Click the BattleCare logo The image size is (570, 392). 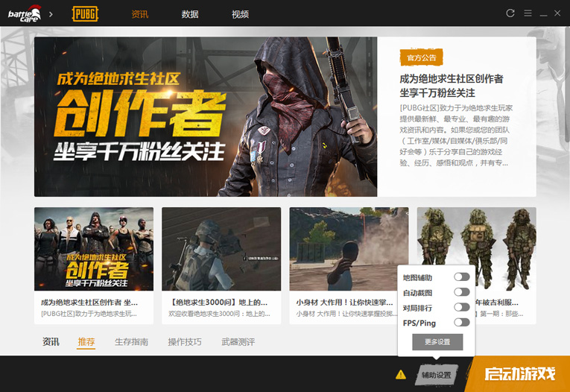pos(25,14)
